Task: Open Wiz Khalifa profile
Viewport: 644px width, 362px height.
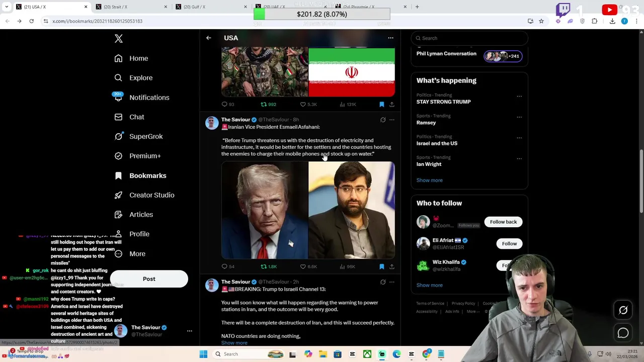Action: click(446, 262)
